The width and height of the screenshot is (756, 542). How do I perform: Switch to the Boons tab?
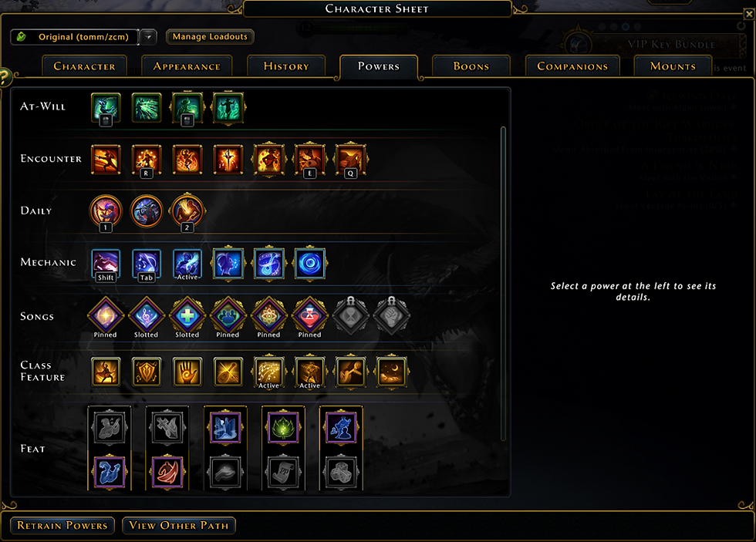tap(471, 66)
